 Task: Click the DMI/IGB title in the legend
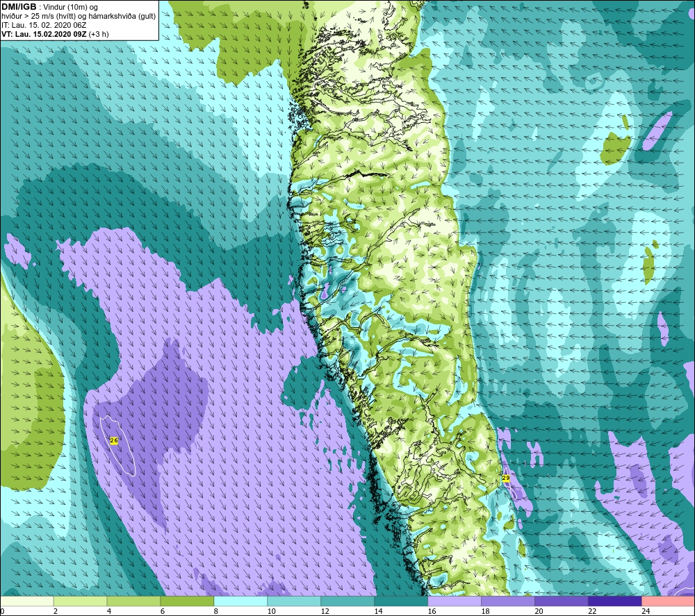coord(19,7)
